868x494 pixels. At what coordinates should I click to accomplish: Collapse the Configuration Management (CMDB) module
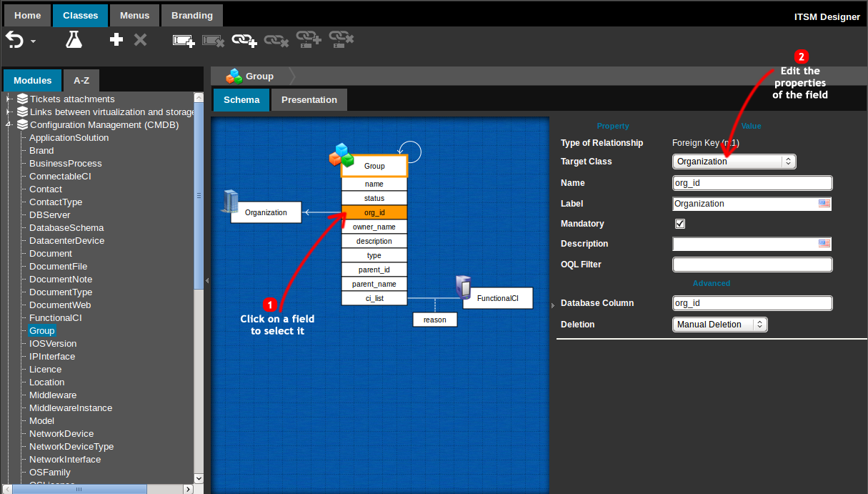click(x=9, y=125)
